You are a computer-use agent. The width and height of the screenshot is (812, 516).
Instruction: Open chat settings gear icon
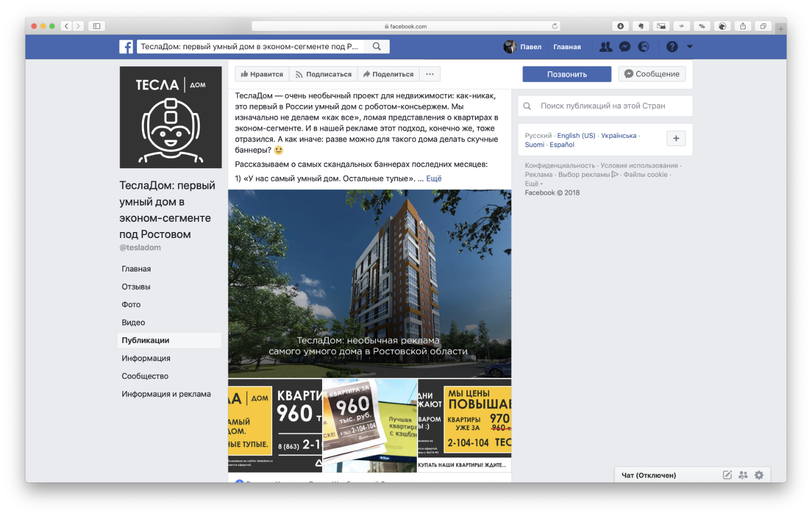click(x=759, y=475)
